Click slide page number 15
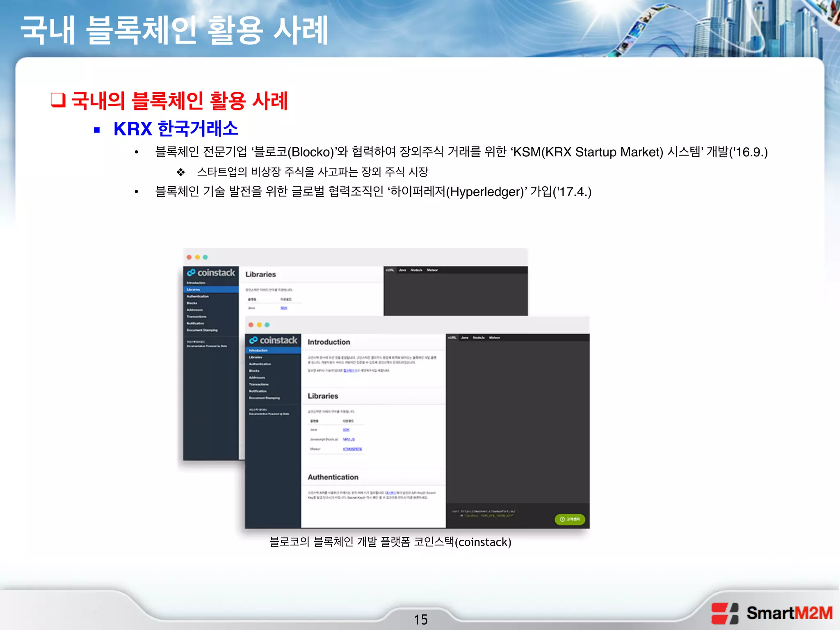840x630 pixels. point(420,619)
